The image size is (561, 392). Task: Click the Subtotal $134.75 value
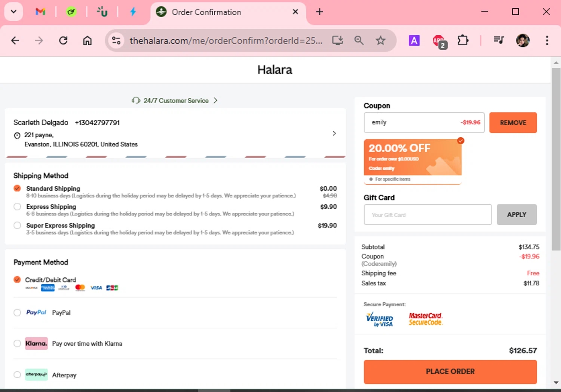pyautogui.click(x=529, y=247)
